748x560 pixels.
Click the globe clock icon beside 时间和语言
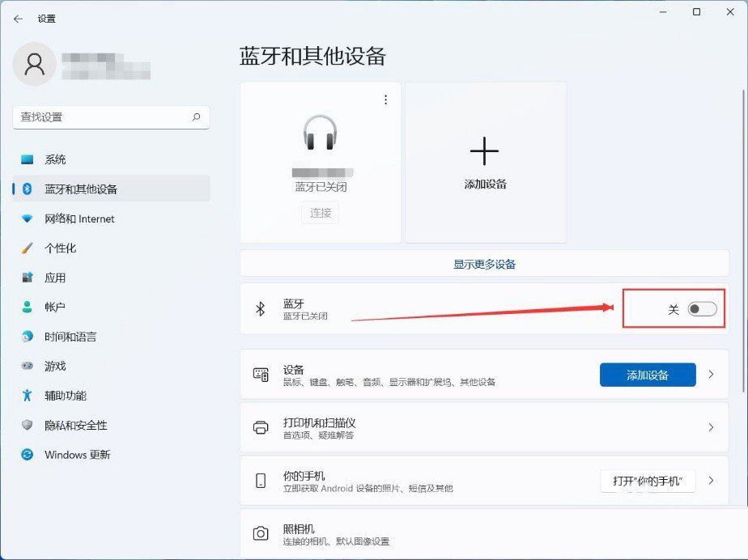click(28, 337)
